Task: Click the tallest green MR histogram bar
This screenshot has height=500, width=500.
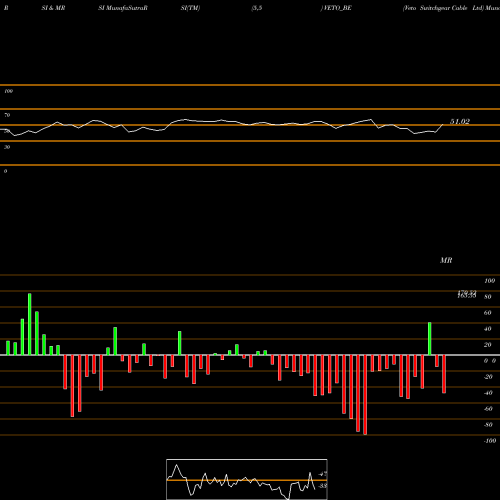Action: (x=30, y=324)
